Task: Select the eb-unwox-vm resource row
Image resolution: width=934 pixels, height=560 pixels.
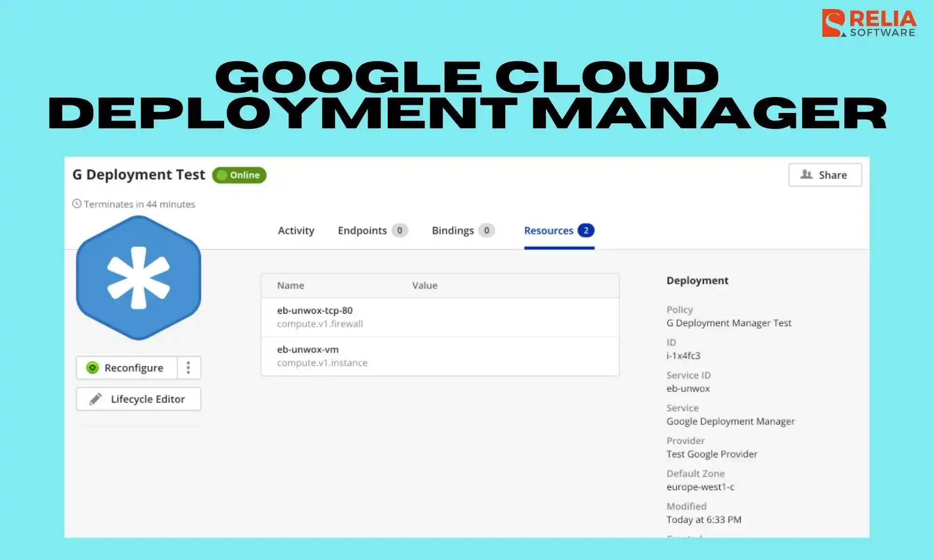Action: [440, 356]
